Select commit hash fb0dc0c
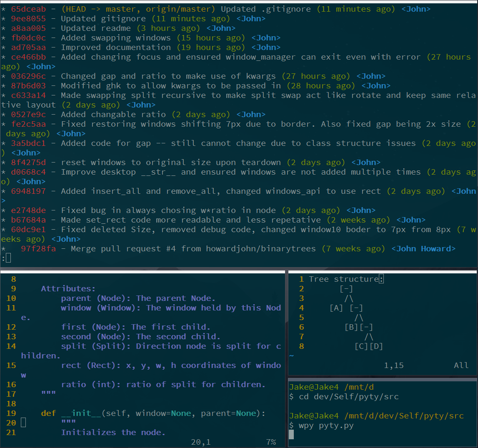The image size is (478, 448). click(28, 38)
